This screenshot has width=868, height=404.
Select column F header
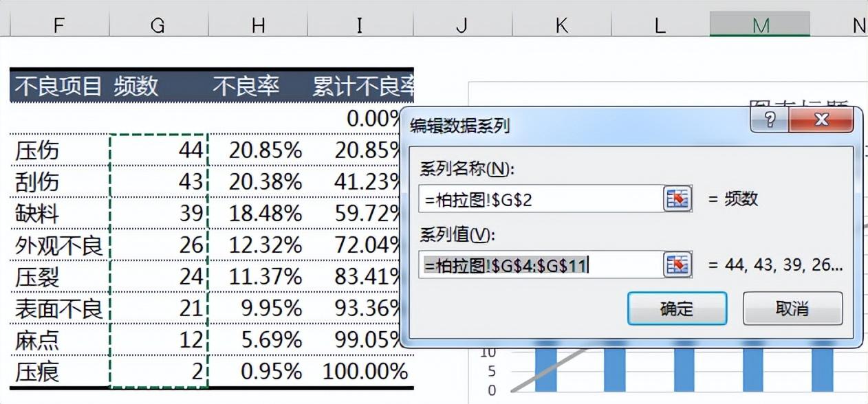tap(59, 25)
